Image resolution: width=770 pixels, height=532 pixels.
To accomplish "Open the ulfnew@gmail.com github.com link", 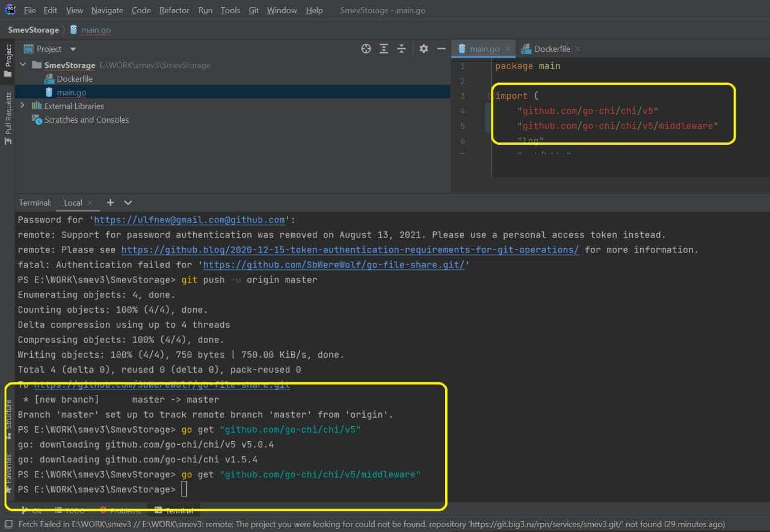I will pyautogui.click(x=189, y=220).
